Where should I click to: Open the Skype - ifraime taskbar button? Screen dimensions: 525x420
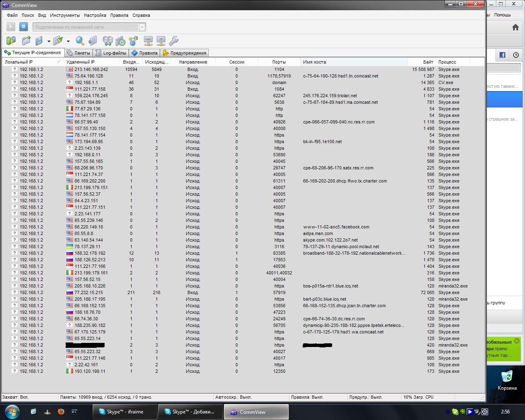click(125, 412)
